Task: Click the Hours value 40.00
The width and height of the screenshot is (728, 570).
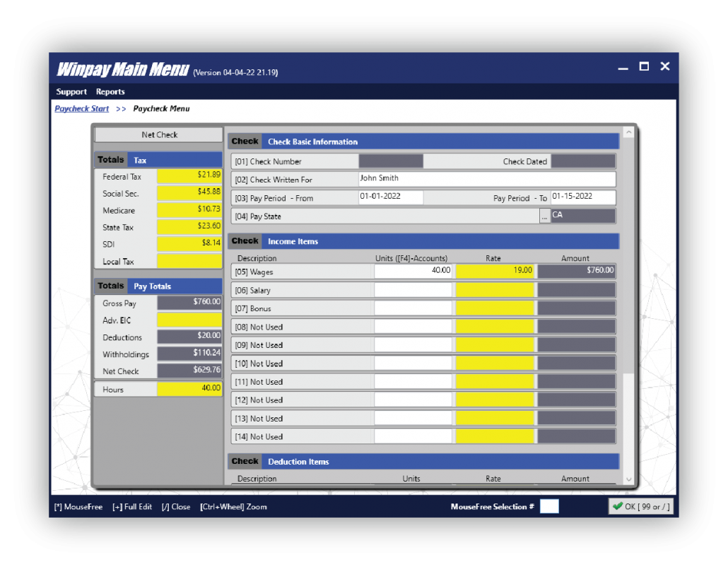Action: pyautogui.click(x=189, y=389)
